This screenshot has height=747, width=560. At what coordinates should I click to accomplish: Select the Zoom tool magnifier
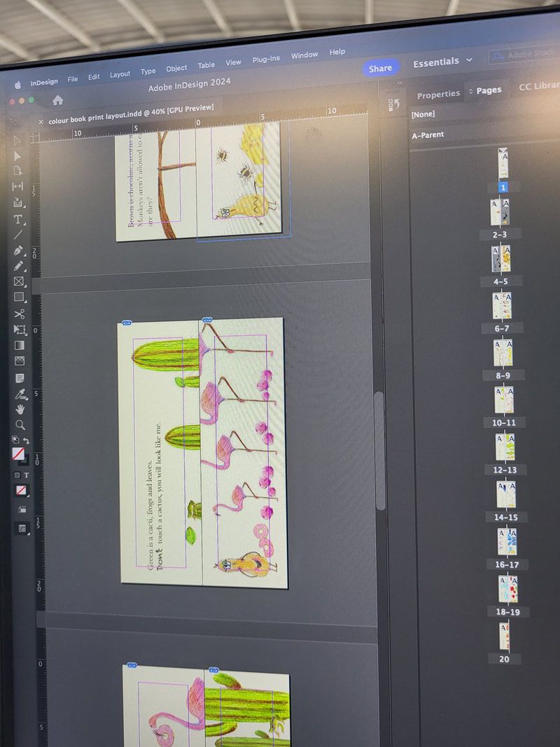tap(20, 424)
